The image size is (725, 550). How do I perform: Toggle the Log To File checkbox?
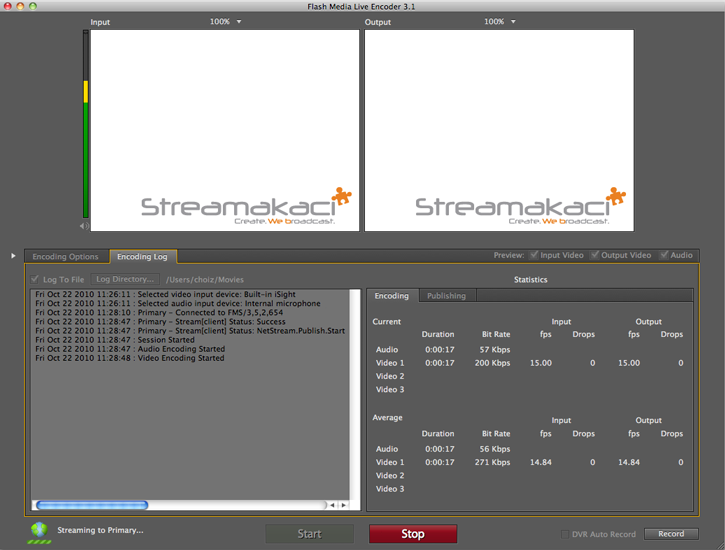point(35,279)
